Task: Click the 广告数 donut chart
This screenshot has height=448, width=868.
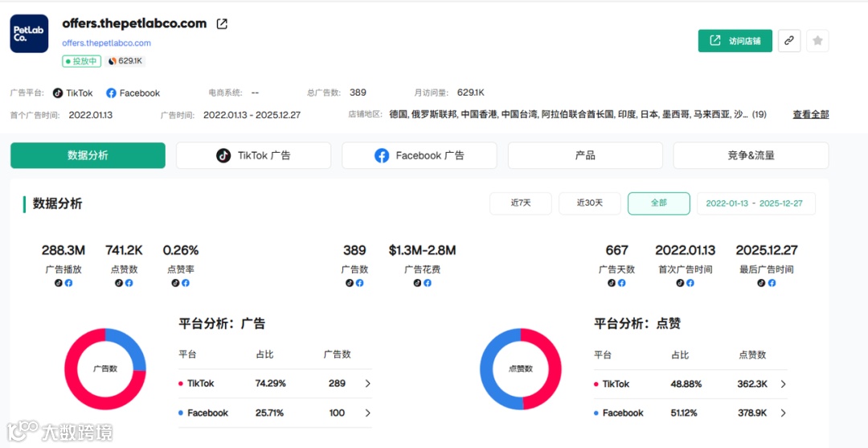Action: [105, 369]
